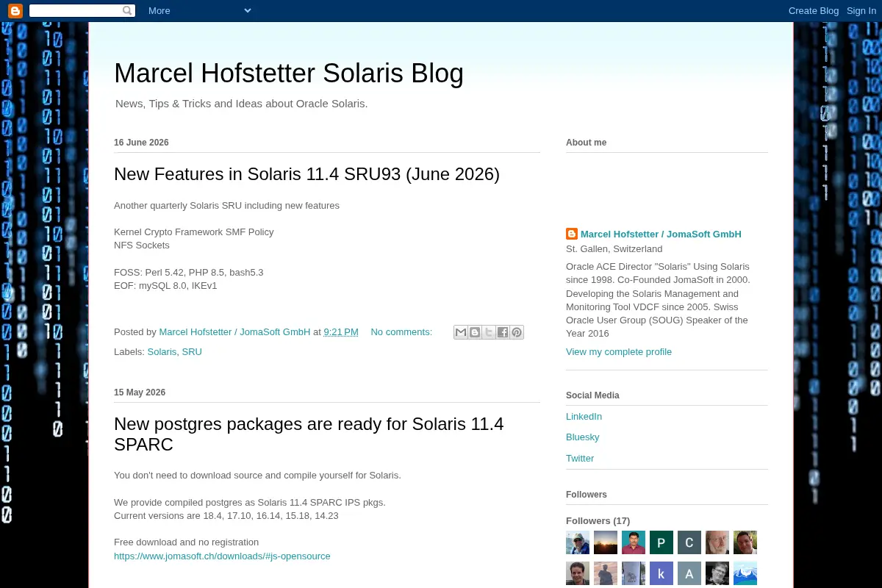This screenshot has height=588, width=882.
Task: Click the black-and-white photo follower avatar
Action: pyautogui.click(x=717, y=573)
